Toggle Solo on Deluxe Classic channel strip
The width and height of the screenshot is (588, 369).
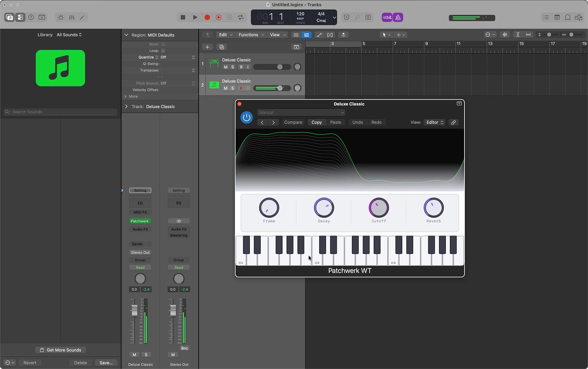click(x=146, y=355)
